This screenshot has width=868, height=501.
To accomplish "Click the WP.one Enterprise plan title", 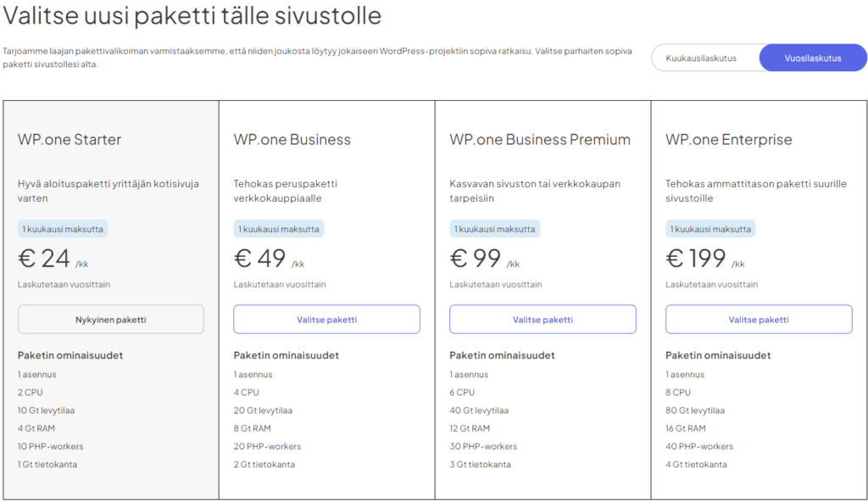I will 729,140.
